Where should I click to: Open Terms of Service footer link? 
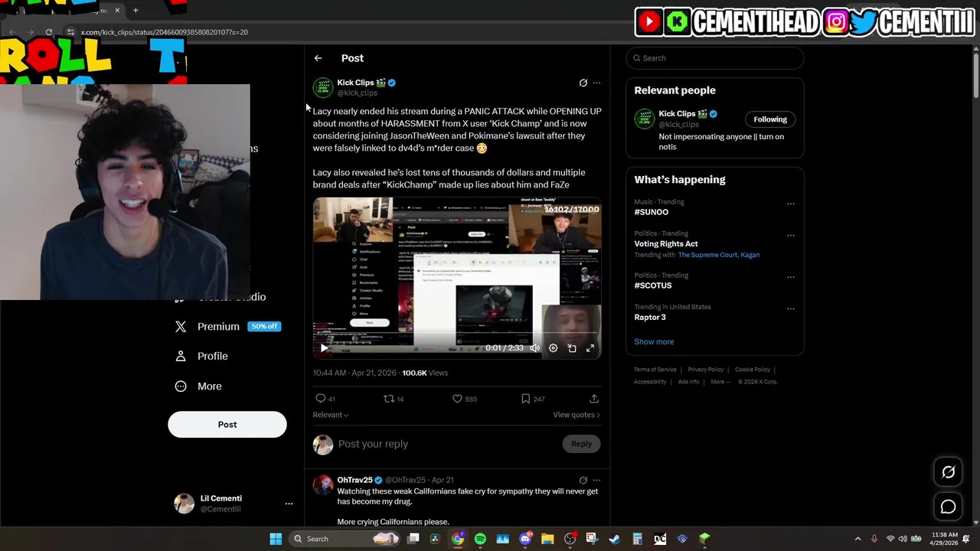tap(655, 370)
